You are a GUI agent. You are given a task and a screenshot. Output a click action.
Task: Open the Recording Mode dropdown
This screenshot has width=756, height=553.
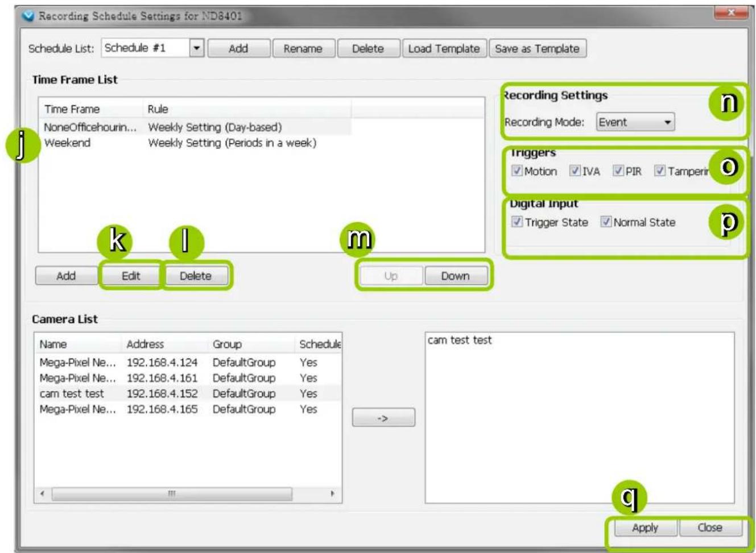tap(635, 122)
